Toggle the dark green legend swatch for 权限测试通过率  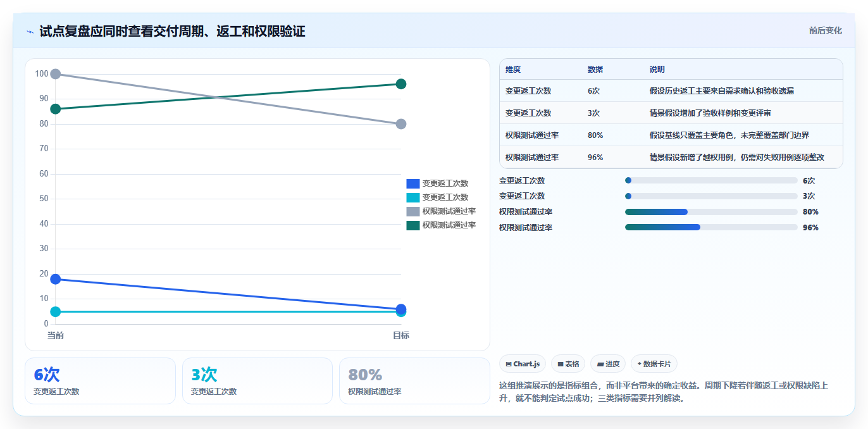(412, 225)
